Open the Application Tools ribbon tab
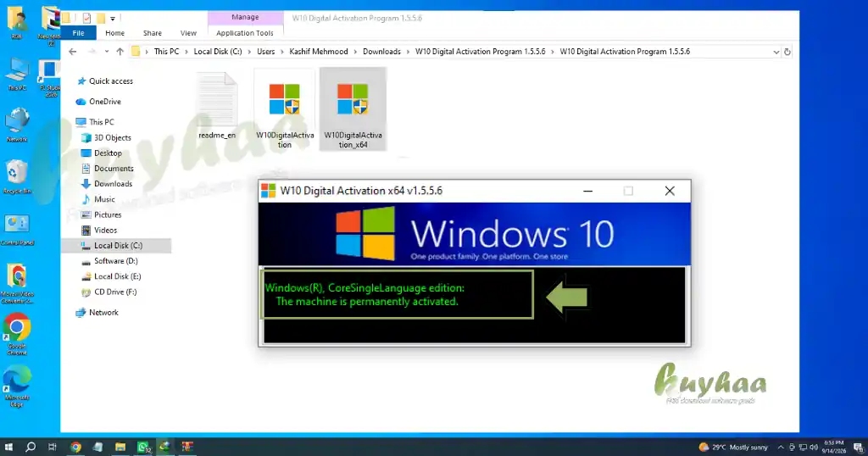The width and height of the screenshot is (868, 456). click(x=245, y=33)
